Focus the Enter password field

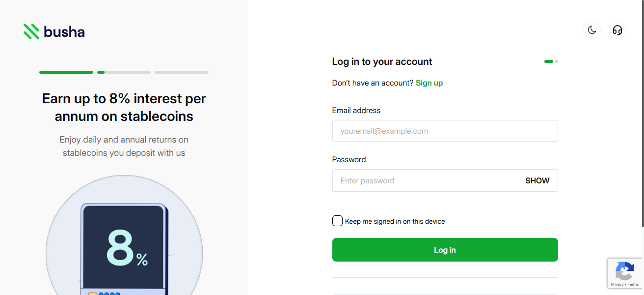[x=422, y=180]
